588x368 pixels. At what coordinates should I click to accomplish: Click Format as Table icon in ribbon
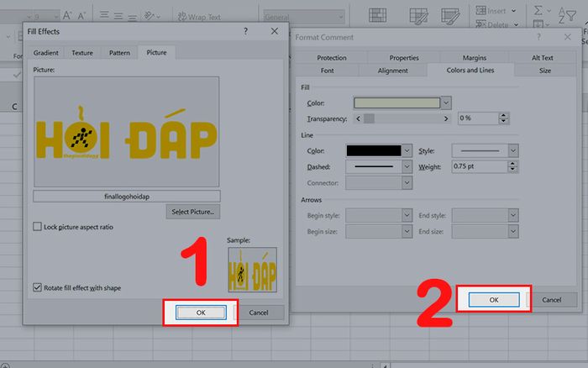[418, 16]
